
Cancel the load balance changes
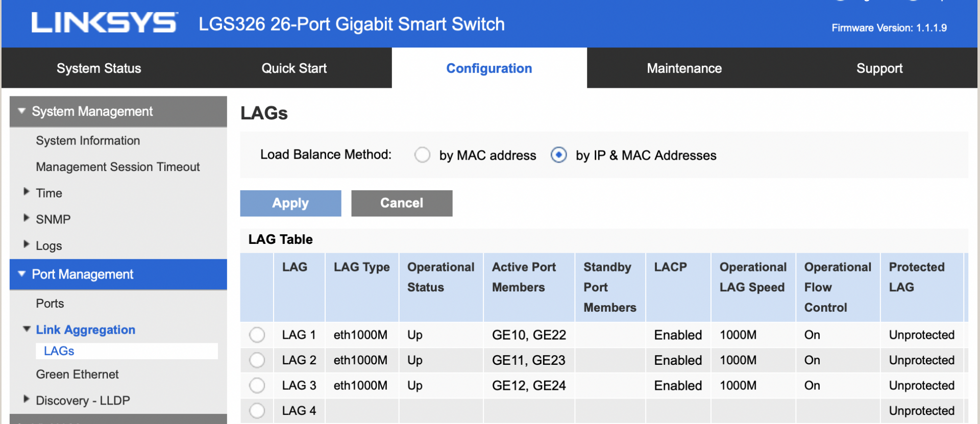pos(402,203)
